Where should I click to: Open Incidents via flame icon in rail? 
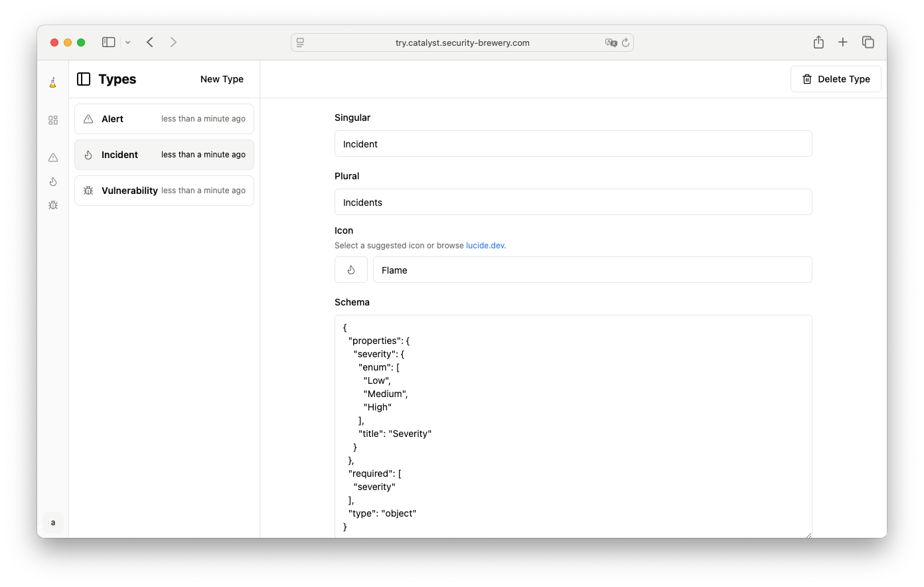(53, 181)
